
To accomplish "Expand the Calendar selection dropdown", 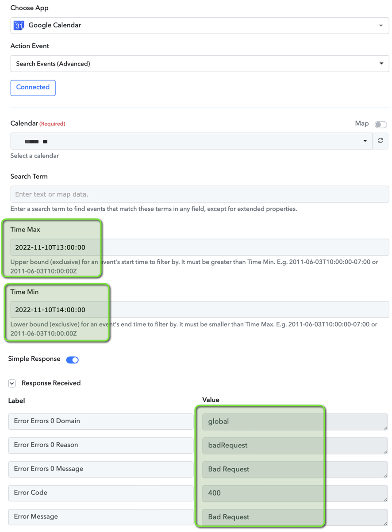I will [192, 141].
